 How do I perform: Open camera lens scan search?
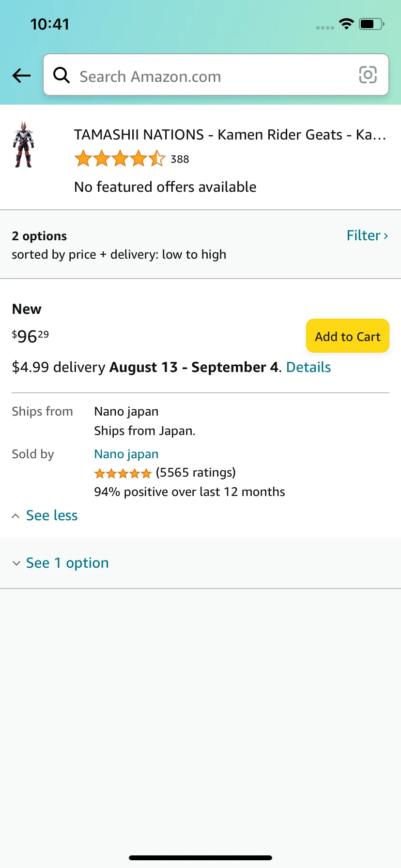[x=368, y=75]
